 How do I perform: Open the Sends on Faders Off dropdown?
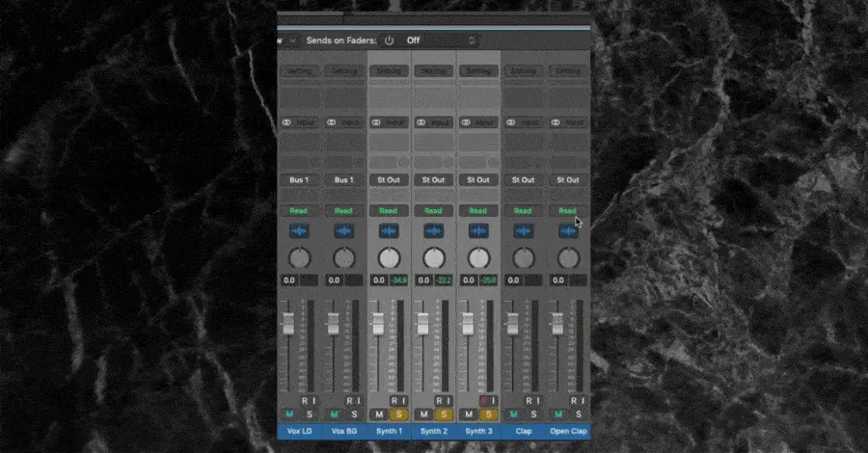(x=440, y=40)
